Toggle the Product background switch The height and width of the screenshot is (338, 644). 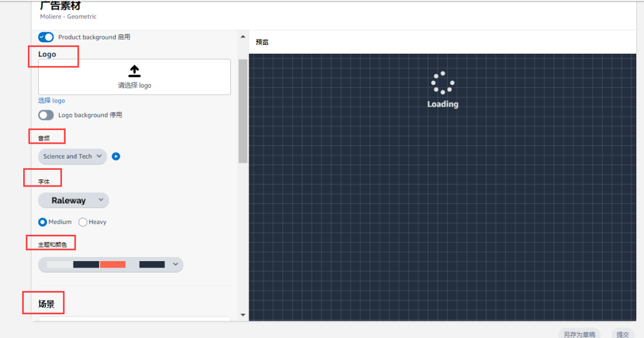46,37
